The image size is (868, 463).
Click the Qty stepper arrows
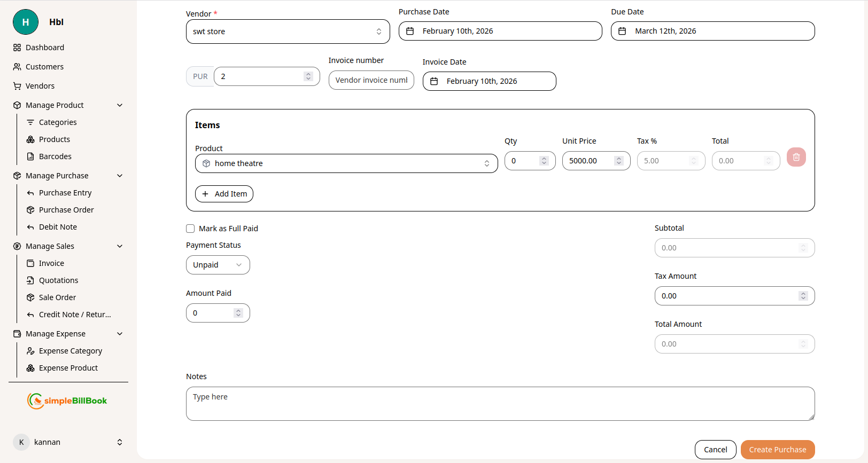[x=544, y=161]
